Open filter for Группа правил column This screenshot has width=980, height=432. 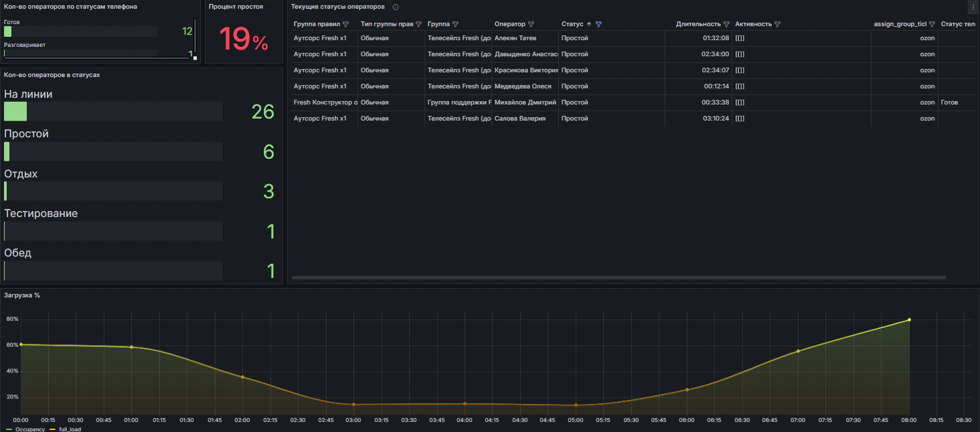(x=345, y=24)
